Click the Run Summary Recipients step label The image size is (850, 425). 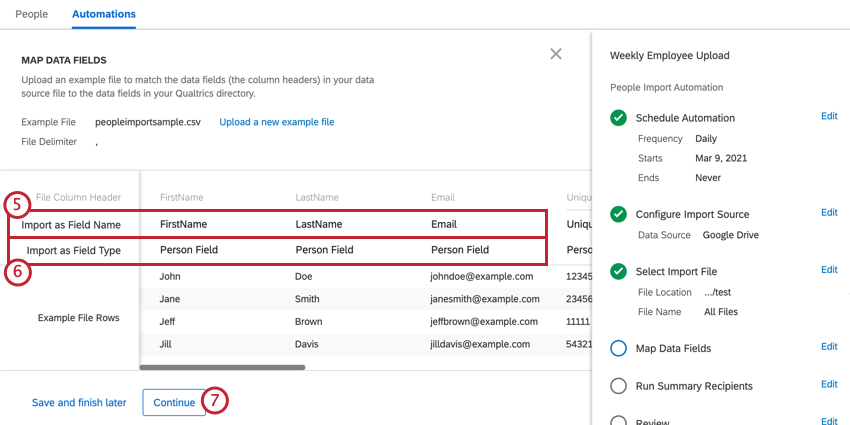(694, 386)
